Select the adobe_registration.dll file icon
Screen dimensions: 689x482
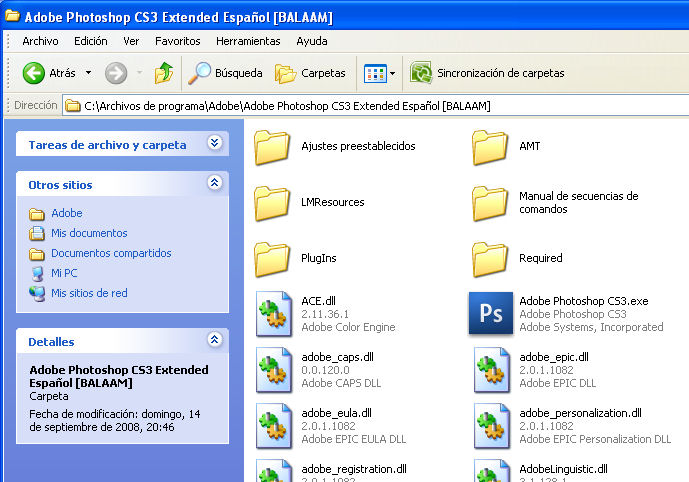(x=274, y=471)
